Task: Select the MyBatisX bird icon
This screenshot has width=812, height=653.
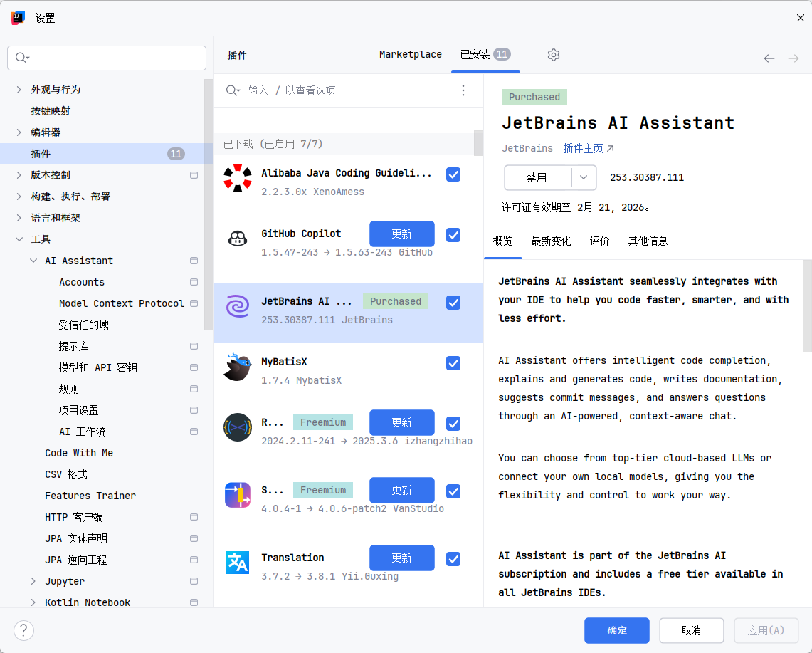Action: (x=237, y=367)
